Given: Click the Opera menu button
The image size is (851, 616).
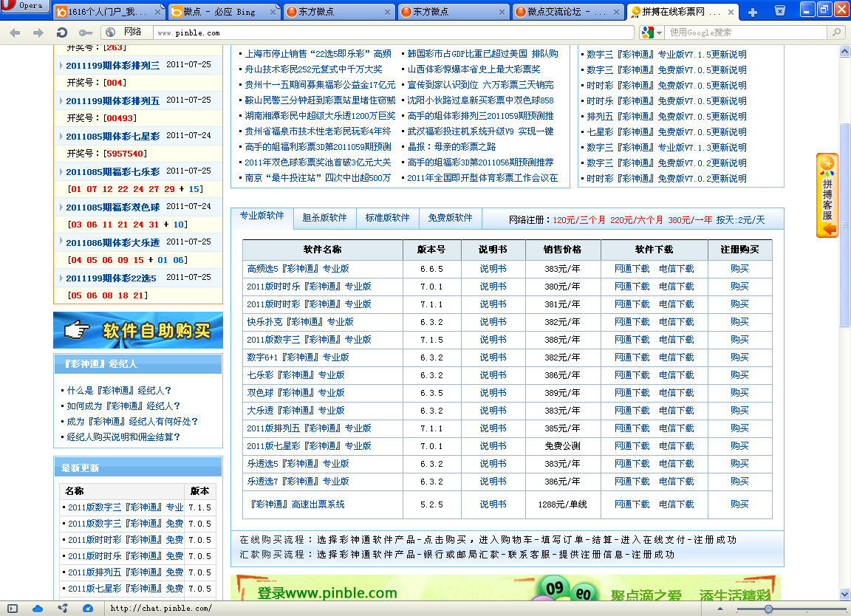Looking at the screenshot, I should [x=24, y=7].
